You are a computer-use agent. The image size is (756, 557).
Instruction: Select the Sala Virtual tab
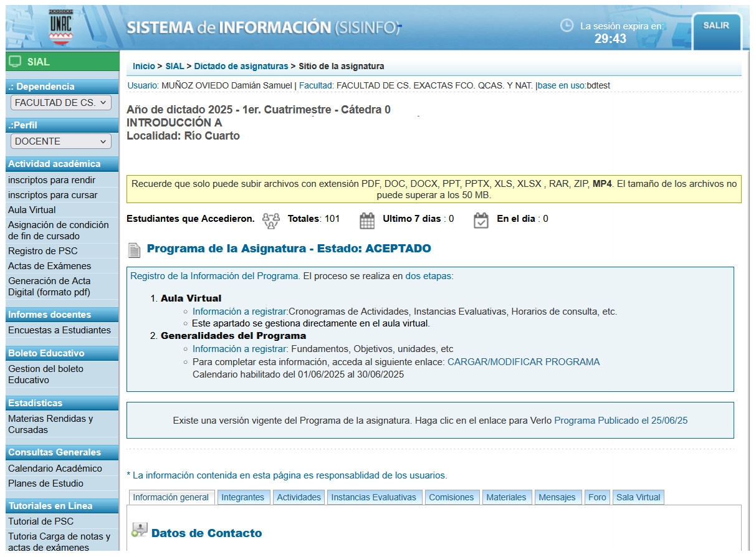click(638, 497)
